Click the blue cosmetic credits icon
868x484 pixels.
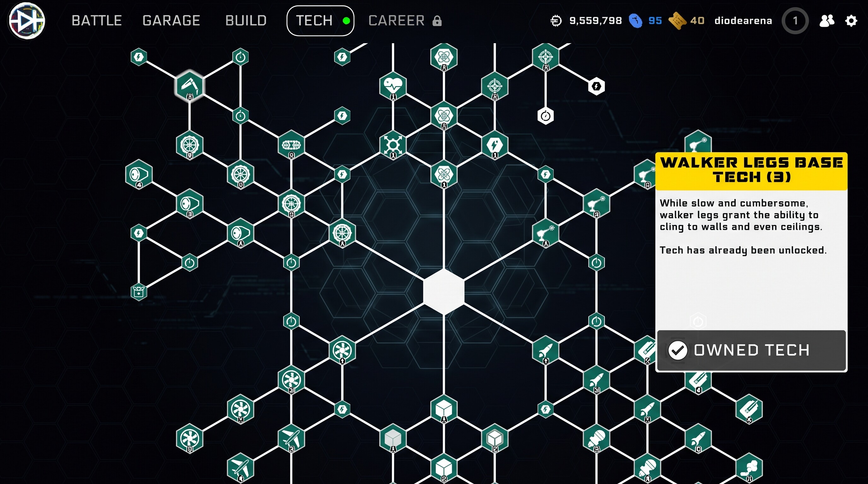(x=636, y=21)
